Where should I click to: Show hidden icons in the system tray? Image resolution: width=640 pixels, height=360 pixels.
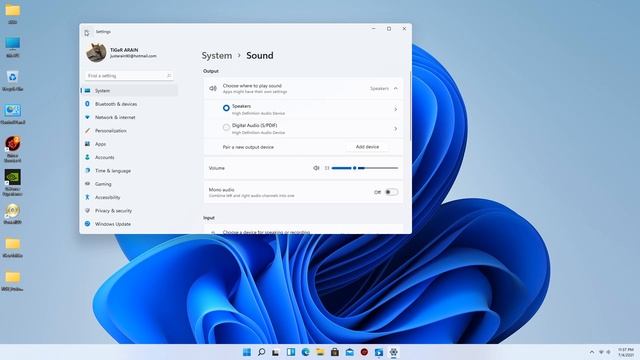click(x=591, y=352)
